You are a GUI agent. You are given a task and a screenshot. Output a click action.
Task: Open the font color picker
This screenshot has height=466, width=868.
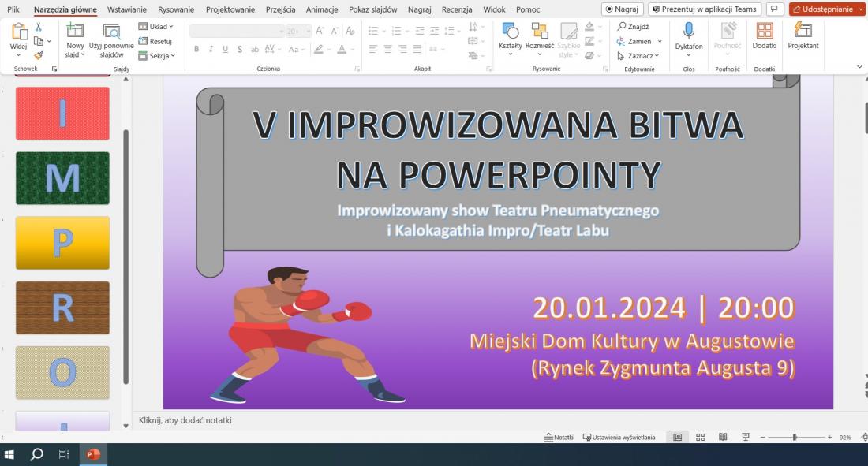point(342,49)
